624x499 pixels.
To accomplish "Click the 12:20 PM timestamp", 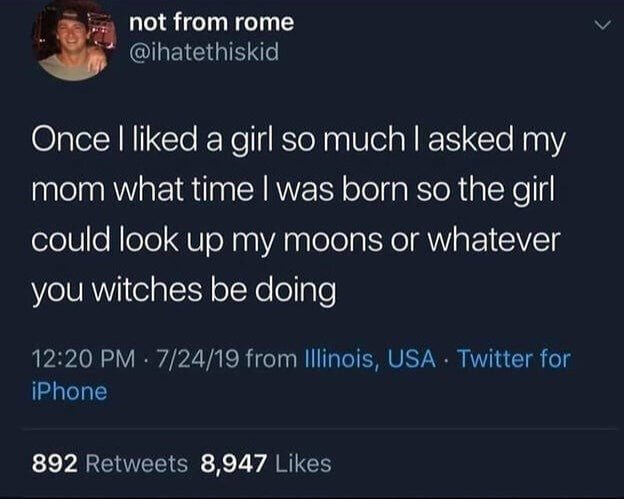I will tap(81, 356).
